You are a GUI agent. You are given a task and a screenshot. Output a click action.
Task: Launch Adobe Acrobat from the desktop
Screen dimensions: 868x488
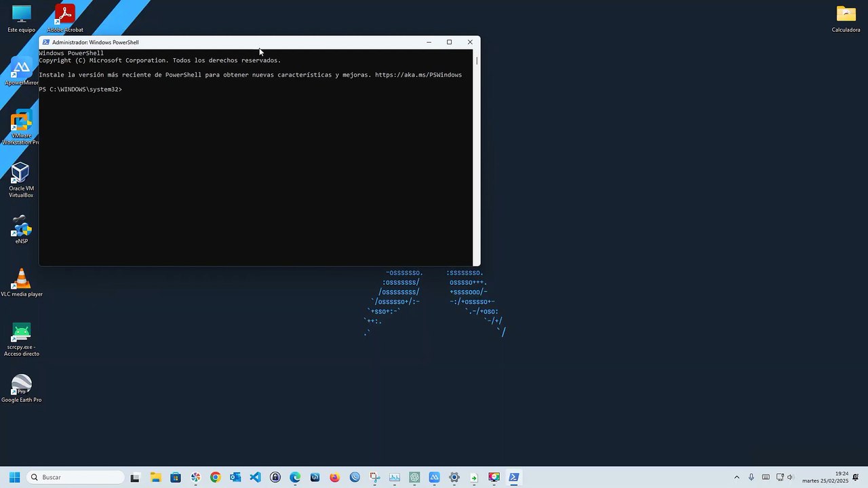[64, 14]
